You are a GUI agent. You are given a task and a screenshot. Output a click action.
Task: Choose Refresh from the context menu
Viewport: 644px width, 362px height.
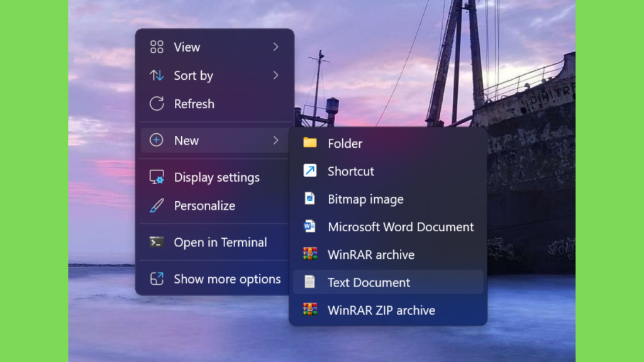click(214, 104)
